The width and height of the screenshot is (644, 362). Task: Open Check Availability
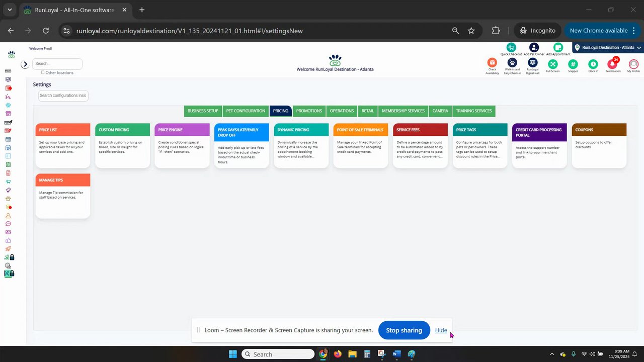click(492, 63)
